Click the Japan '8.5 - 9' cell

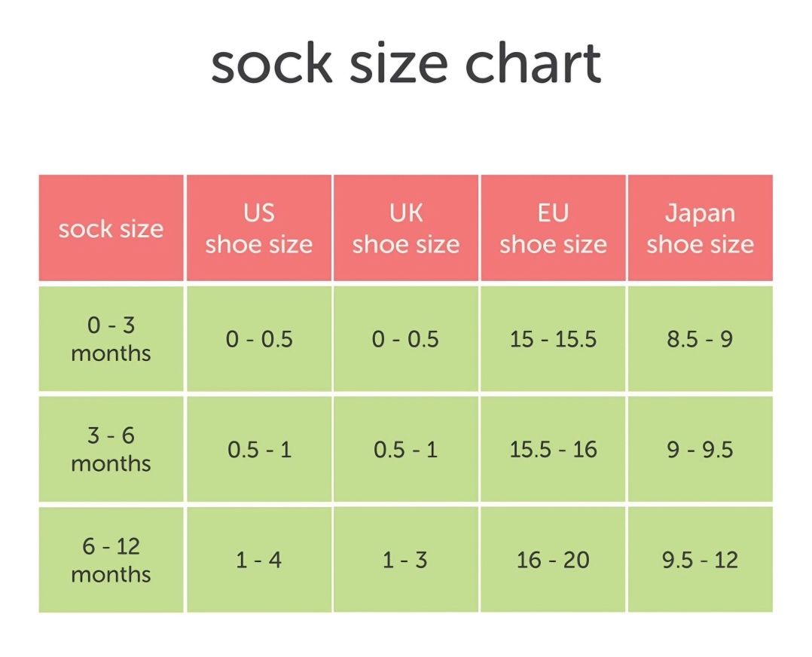[701, 339]
